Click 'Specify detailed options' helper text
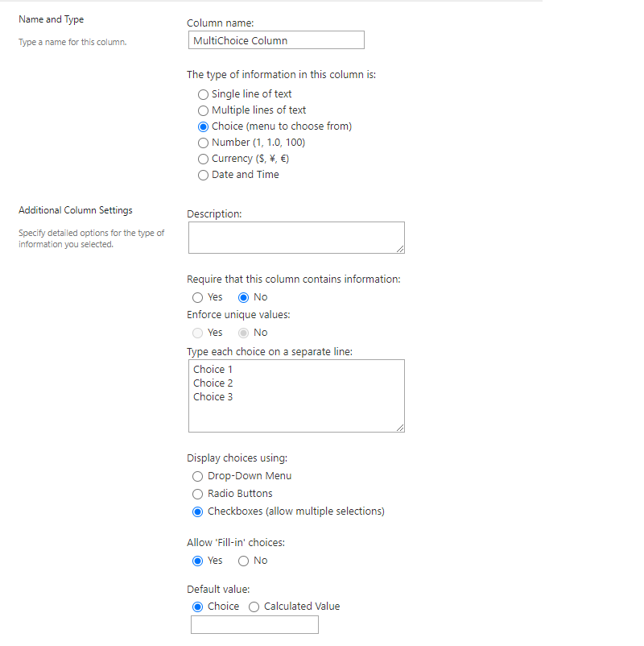The width and height of the screenshot is (644, 646). (x=92, y=238)
